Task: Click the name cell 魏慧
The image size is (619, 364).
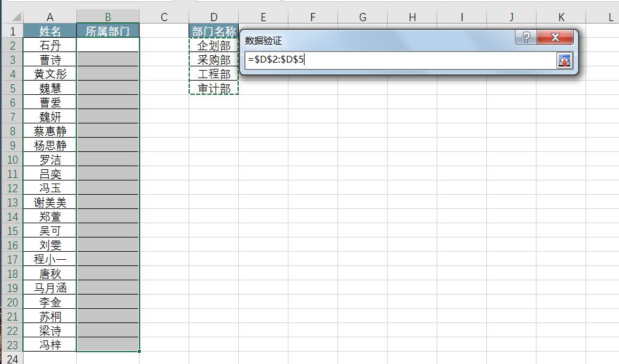Action: (50, 88)
